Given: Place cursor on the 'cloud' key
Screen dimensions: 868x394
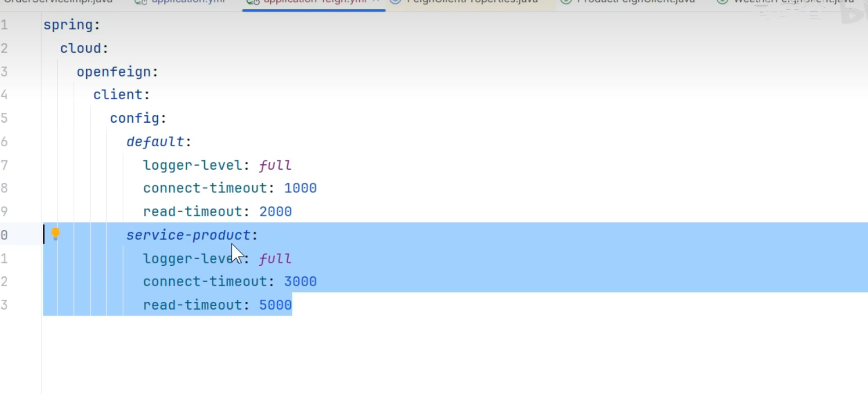Looking at the screenshot, I should click(x=81, y=48).
